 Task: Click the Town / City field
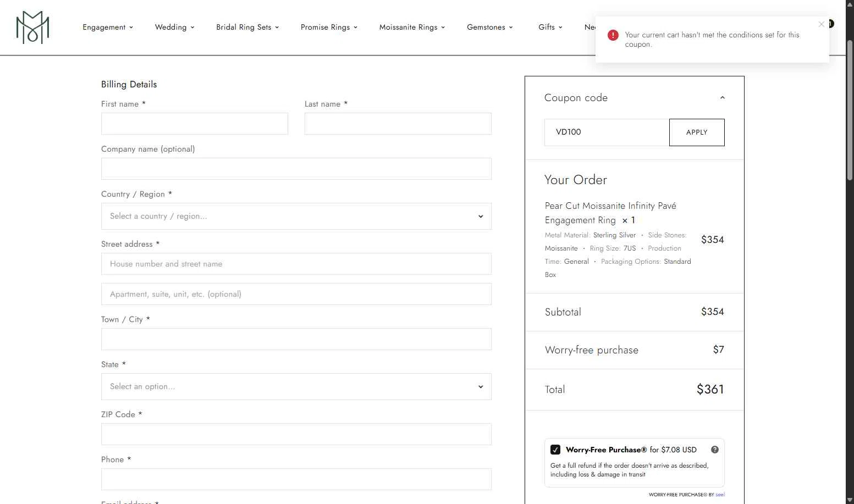(x=296, y=339)
